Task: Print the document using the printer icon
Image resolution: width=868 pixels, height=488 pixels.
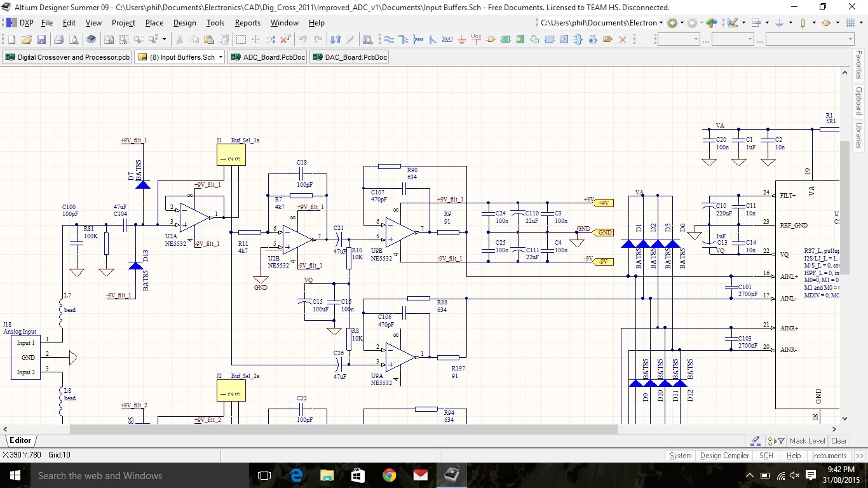Action: click(x=58, y=39)
